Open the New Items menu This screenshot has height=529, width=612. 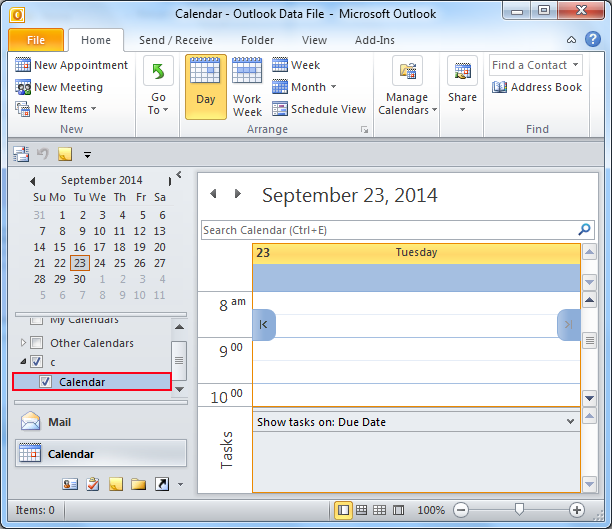[x=56, y=109]
